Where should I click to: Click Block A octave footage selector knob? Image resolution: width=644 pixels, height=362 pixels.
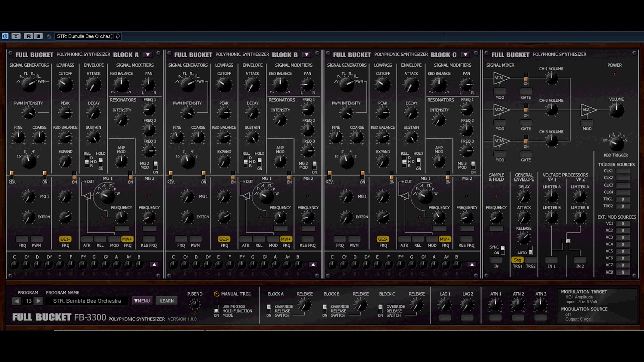tap(29, 161)
